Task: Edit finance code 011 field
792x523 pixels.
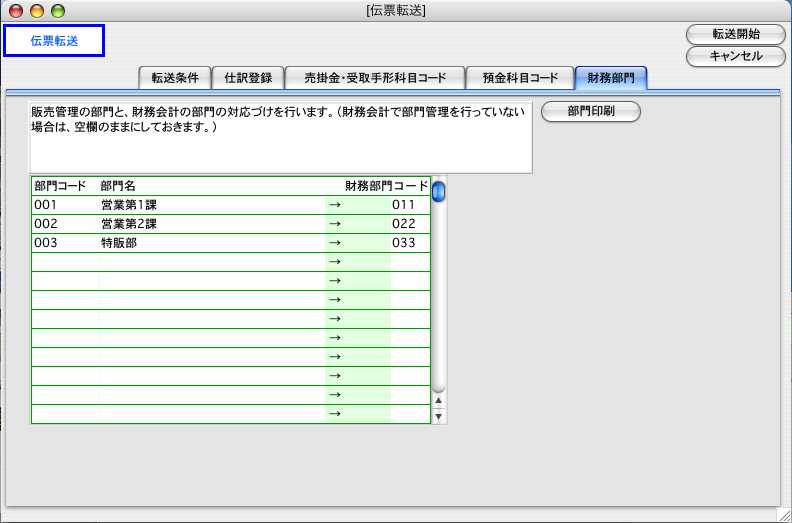Action: click(410, 205)
